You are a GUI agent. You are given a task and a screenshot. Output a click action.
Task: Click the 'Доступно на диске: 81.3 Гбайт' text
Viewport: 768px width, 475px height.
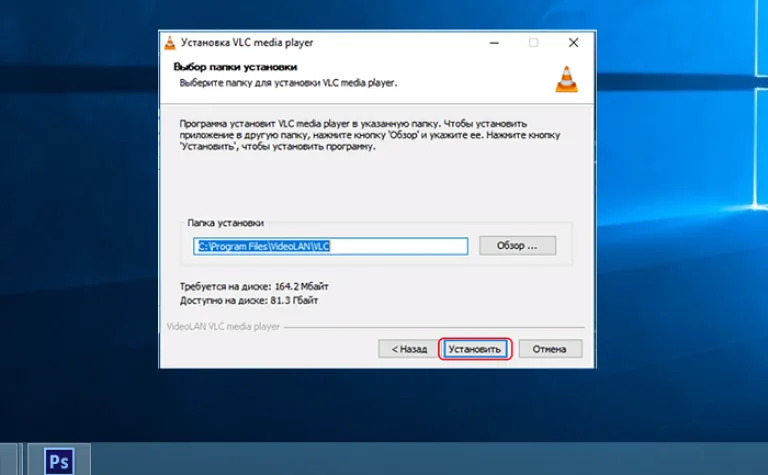tap(248, 300)
